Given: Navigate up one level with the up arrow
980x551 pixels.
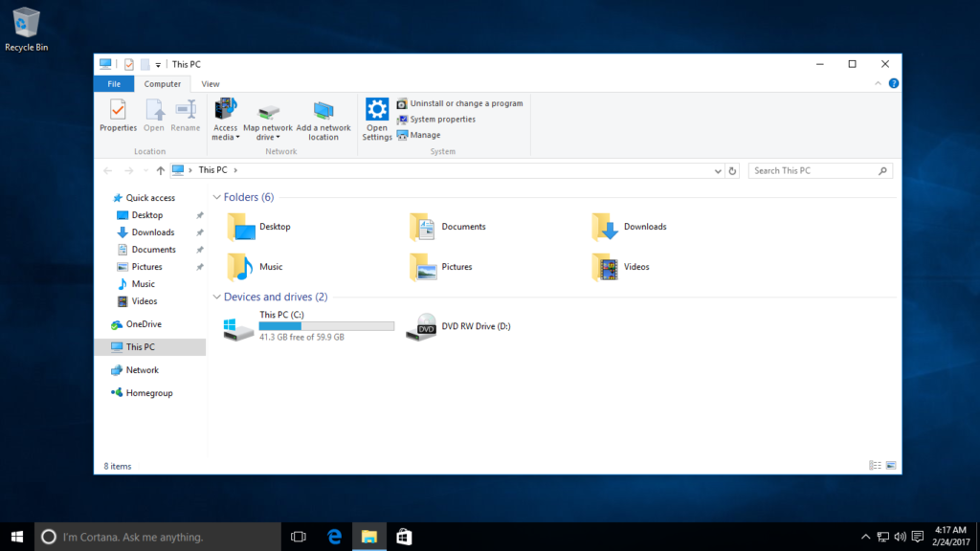Looking at the screenshot, I should (160, 169).
